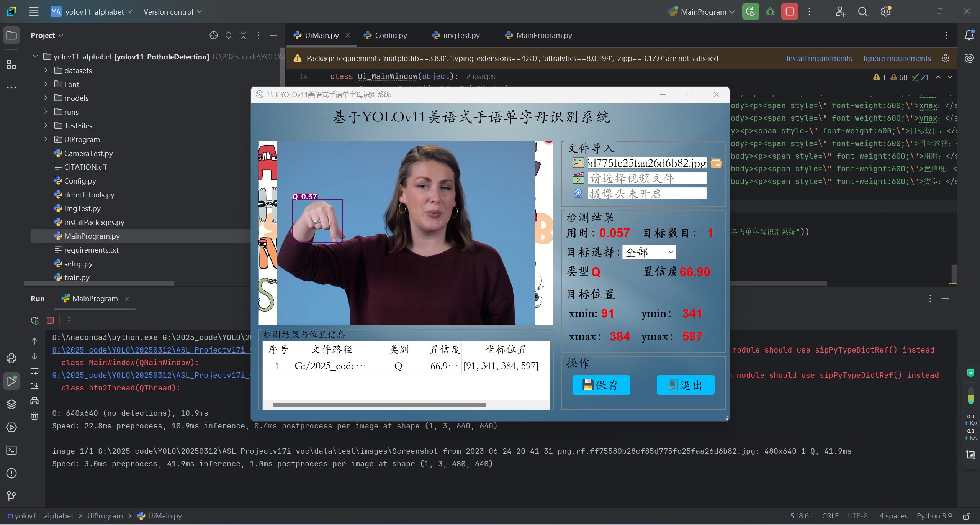This screenshot has width=980, height=525.
Task: Select the detected hand image preview
Action: click(x=406, y=233)
